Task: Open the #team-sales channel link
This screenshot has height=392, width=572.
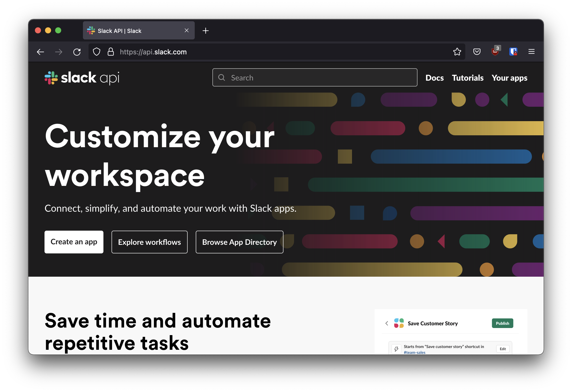Action: tap(414, 352)
